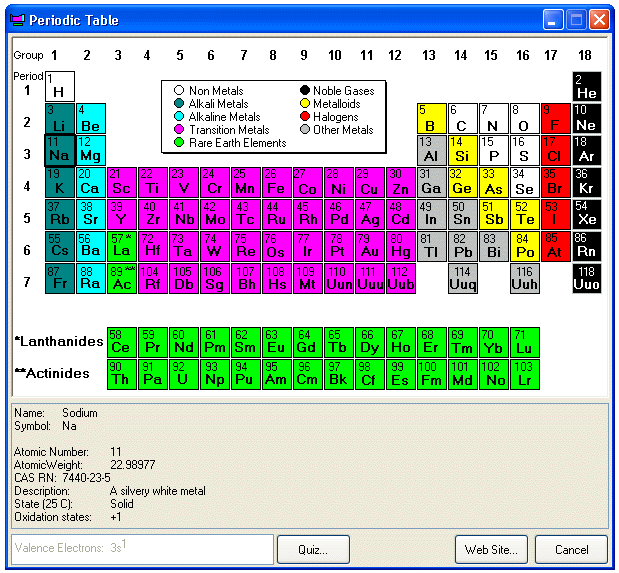Select the Silicon (Si) metalloid tile

[462, 150]
